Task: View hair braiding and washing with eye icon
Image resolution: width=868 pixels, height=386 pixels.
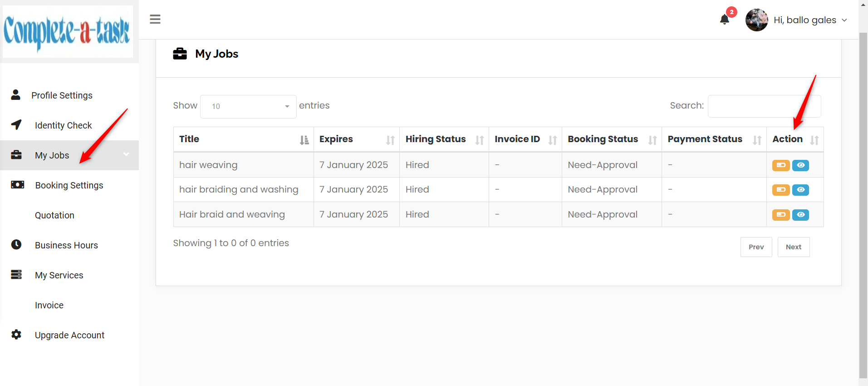Action: tap(801, 190)
